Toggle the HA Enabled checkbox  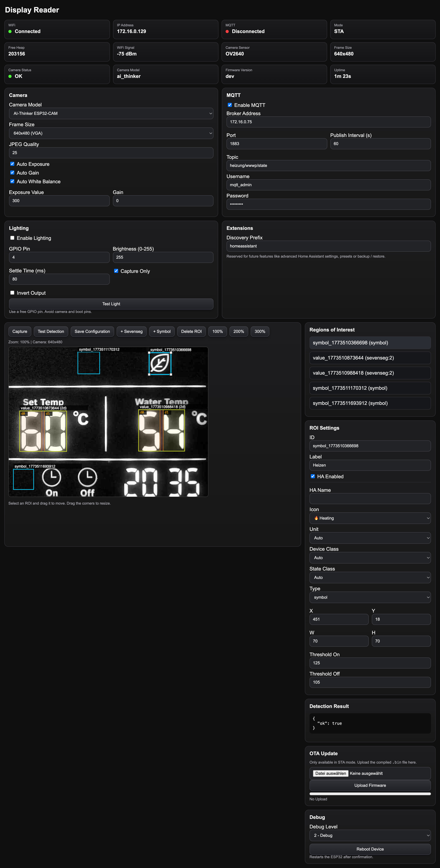pyautogui.click(x=313, y=476)
